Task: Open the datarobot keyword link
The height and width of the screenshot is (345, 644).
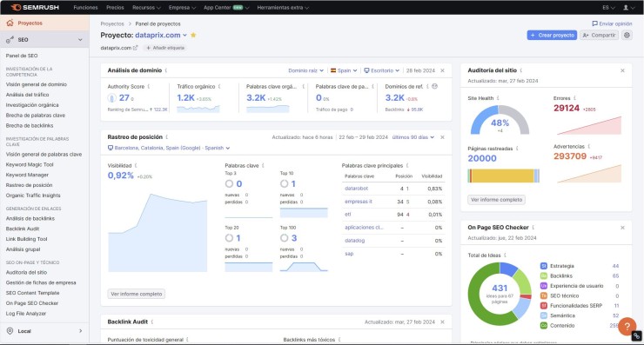Action: pos(357,189)
